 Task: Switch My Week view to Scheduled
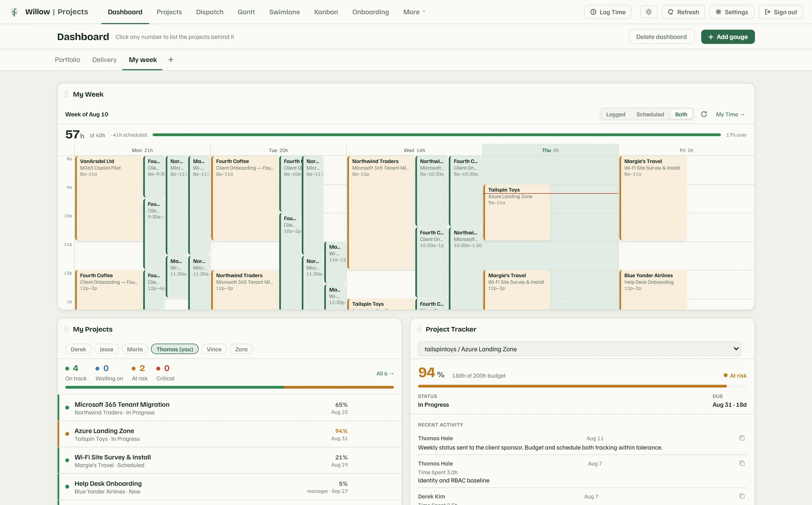coord(650,114)
